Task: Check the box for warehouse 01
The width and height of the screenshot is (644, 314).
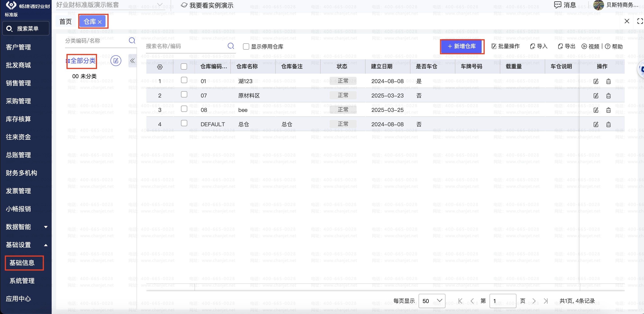Action: [184, 80]
